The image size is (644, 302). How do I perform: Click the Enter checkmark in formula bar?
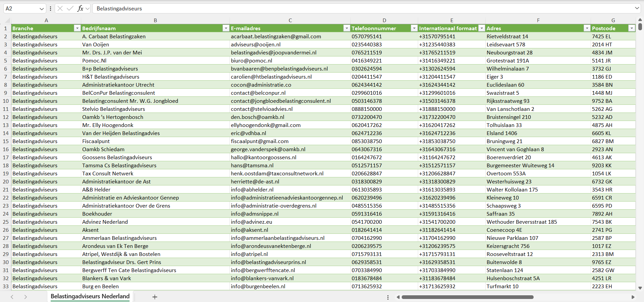[70, 8]
